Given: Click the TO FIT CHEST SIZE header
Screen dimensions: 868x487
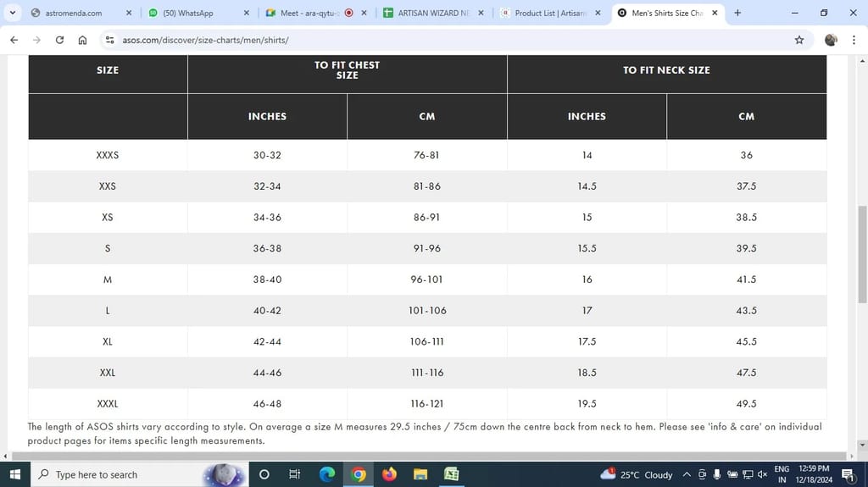Looking at the screenshot, I should coord(347,70).
